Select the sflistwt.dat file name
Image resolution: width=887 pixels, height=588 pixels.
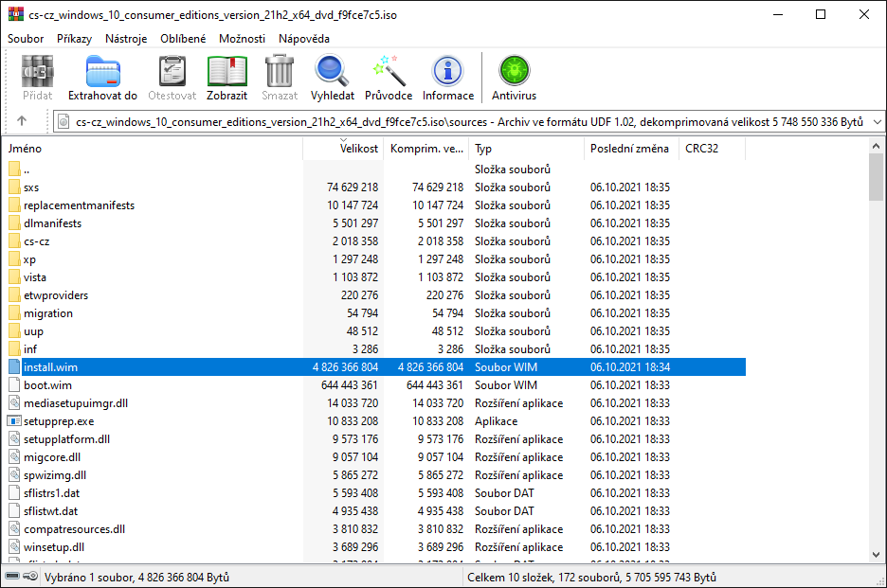[51, 511]
